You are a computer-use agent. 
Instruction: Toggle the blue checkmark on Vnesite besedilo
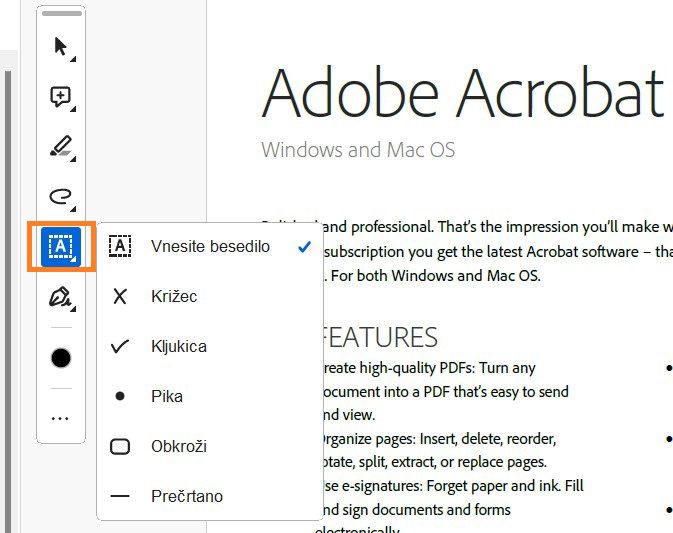304,246
